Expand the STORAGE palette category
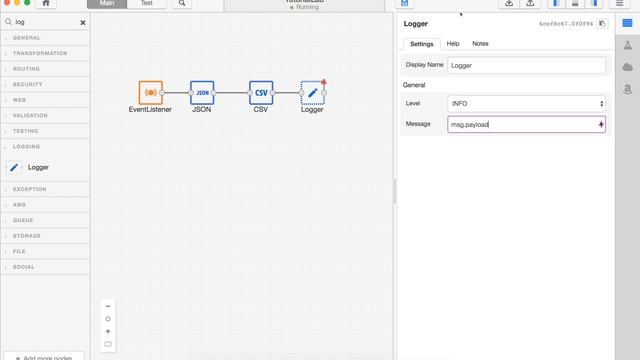This screenshot has height=360, width=640. coord(45,236)
